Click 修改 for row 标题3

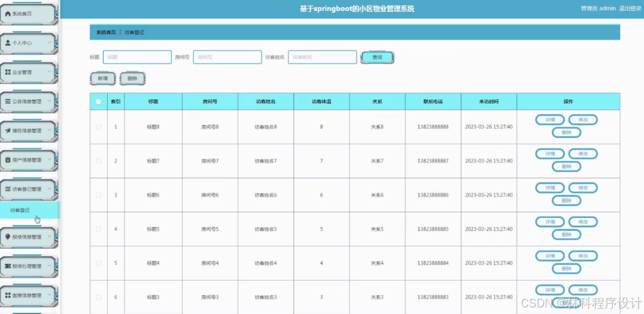[x=583, y=290]
